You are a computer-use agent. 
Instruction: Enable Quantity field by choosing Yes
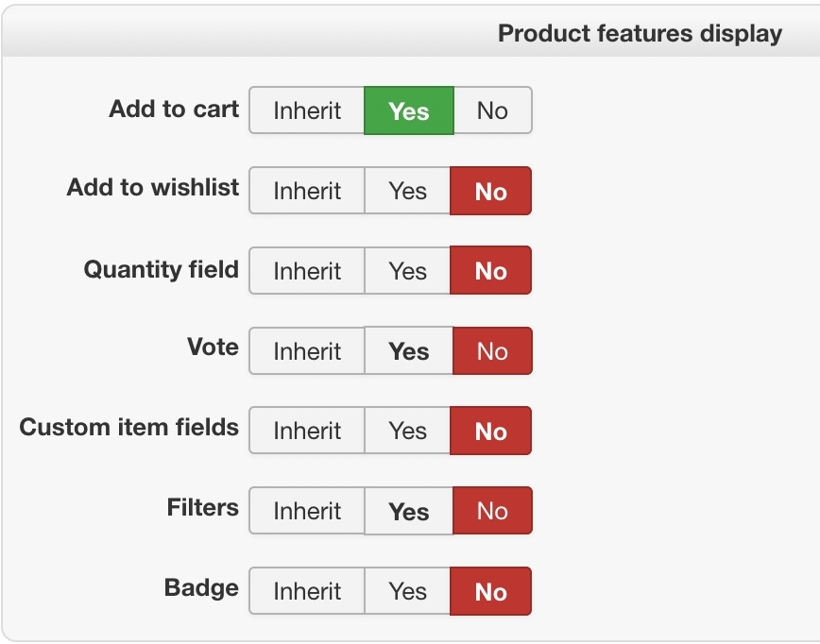coord(407,271)
